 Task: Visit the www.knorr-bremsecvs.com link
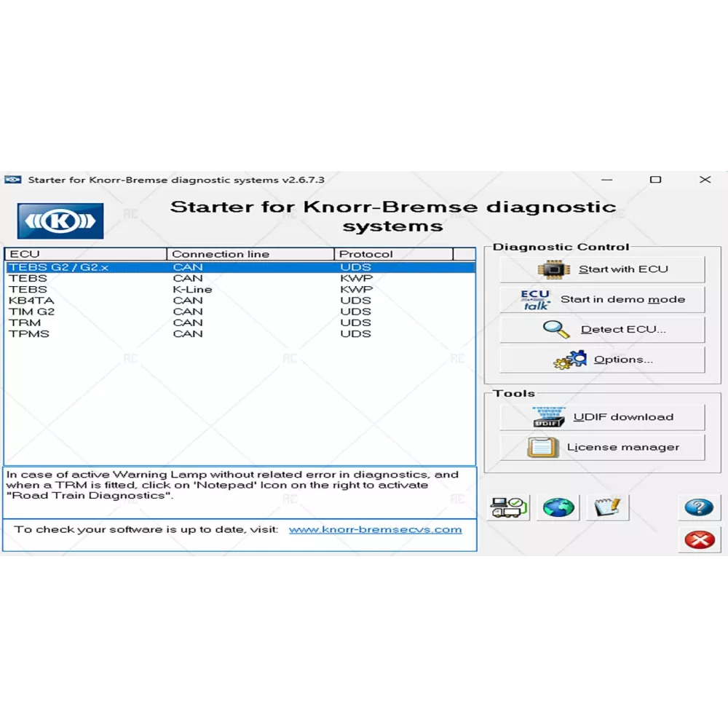(375, 529)
